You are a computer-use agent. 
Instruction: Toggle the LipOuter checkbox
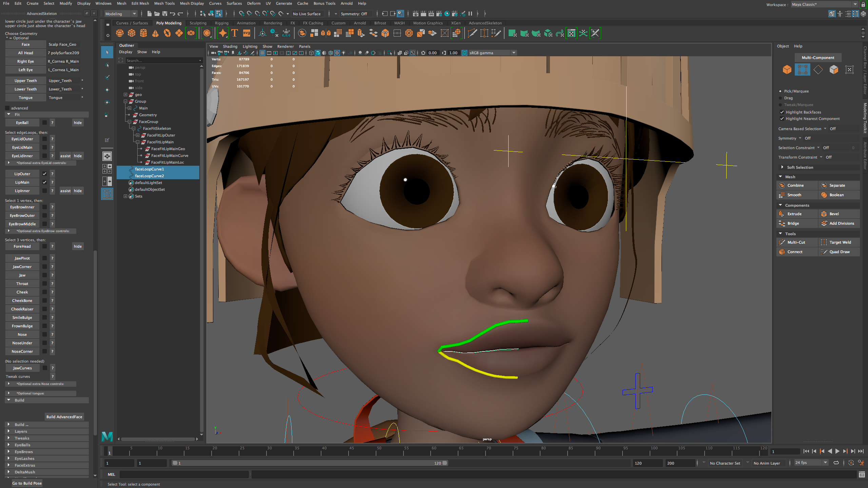tap(44, 174)
